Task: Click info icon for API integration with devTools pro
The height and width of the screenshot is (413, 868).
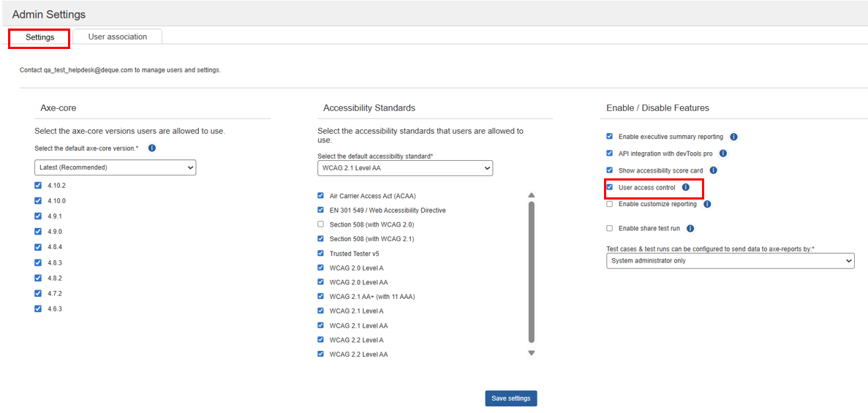Action: (x=722, y=154)
